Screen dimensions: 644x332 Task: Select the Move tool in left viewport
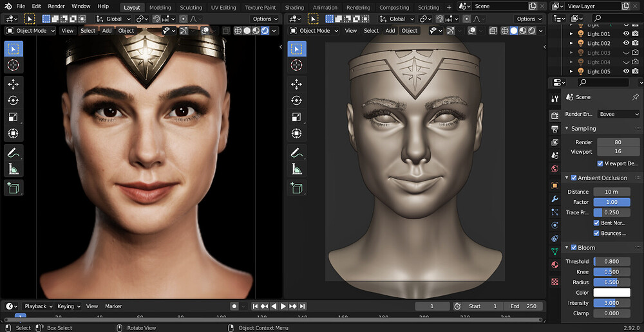point(14,84)
